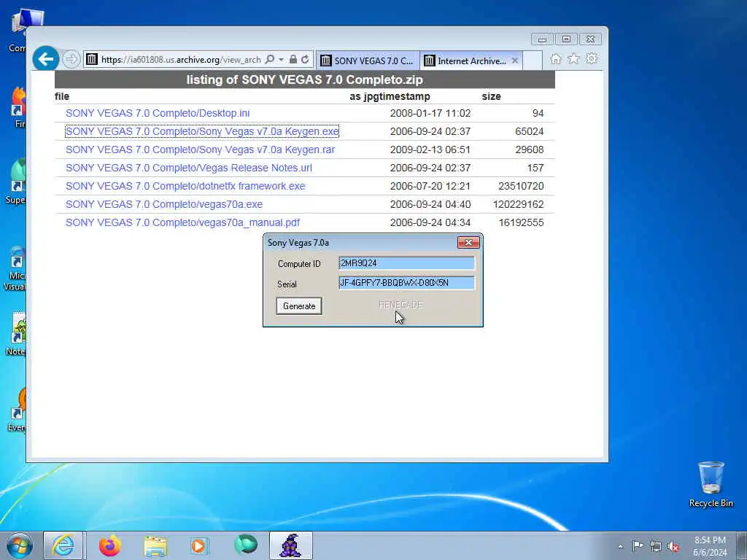
Task: Open a new blank tab
Action: [533, 61]
